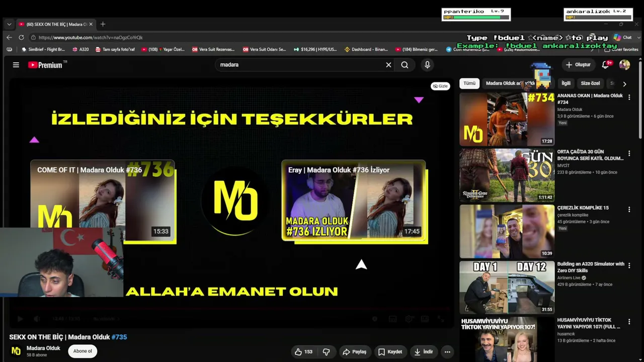Click Other favorites bookmarks folder
Image resolution: width=644 pixels, height=362 pixels.
coord(621,49)
